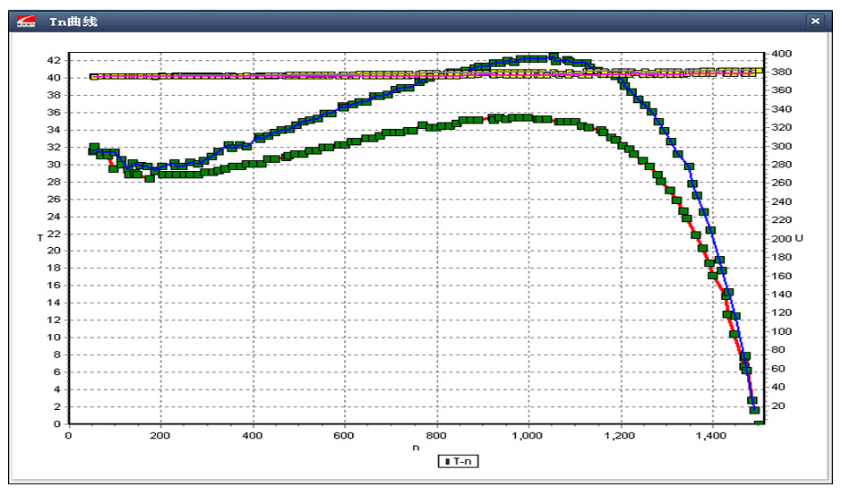Click the 20 tick label on left axis

(54, 251)
